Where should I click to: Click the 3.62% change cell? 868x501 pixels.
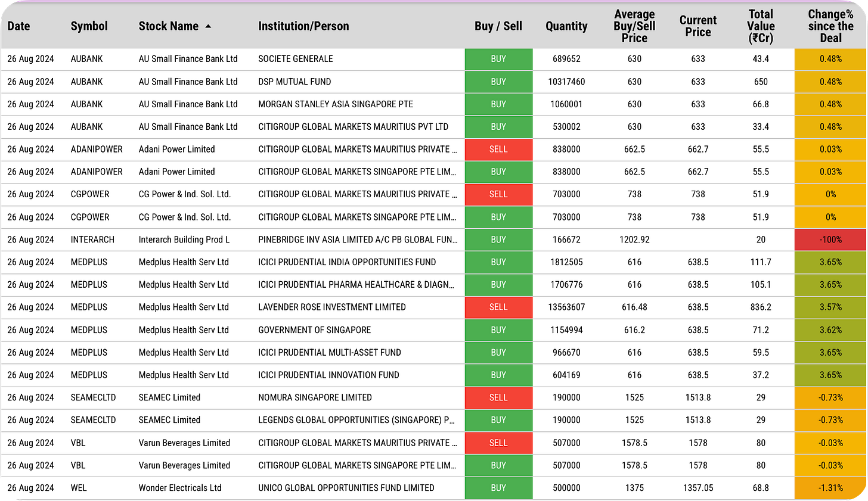point(830,329)
